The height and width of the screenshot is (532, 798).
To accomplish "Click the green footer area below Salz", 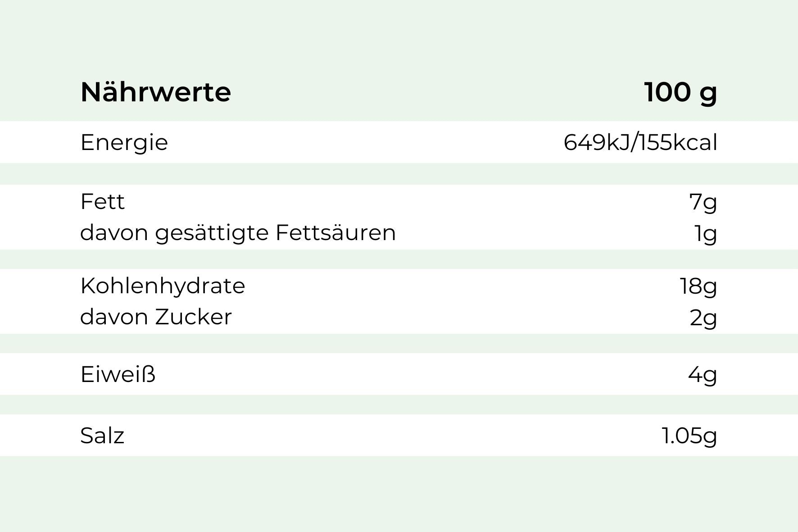I will tap(399, 493).
